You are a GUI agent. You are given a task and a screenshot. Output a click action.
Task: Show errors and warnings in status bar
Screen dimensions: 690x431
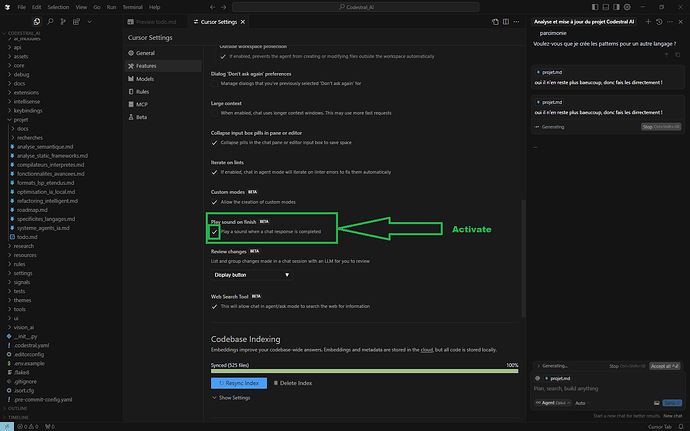tap(27, 427)
